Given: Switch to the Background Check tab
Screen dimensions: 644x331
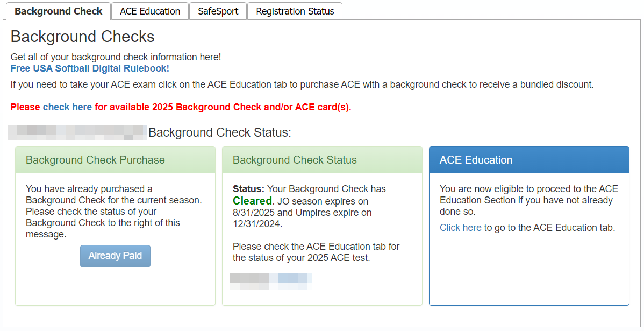Looking at the screenshot, I should [58, 11].
